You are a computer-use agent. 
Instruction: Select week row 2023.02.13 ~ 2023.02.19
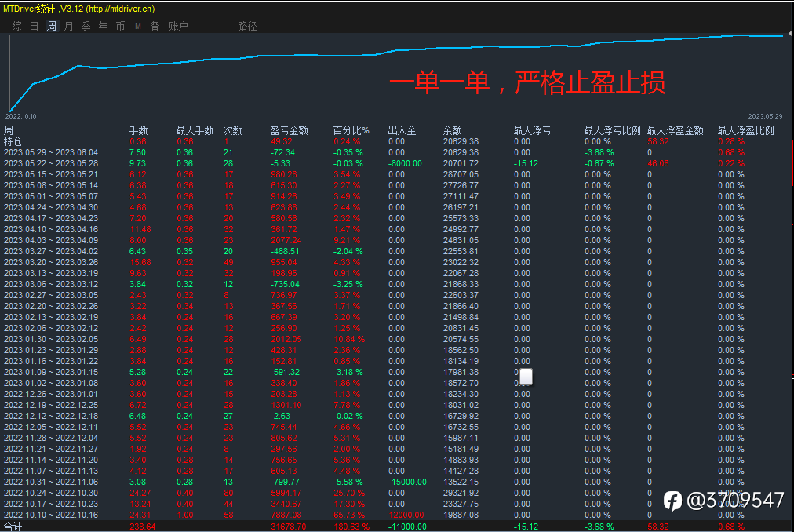(x=397, y=317)
